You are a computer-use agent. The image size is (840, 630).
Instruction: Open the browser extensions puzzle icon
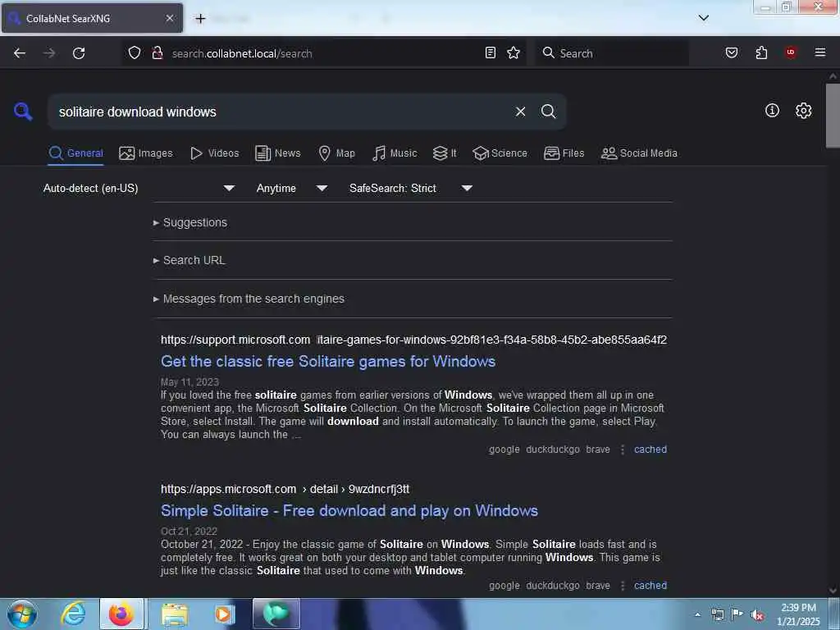point(761,52)
